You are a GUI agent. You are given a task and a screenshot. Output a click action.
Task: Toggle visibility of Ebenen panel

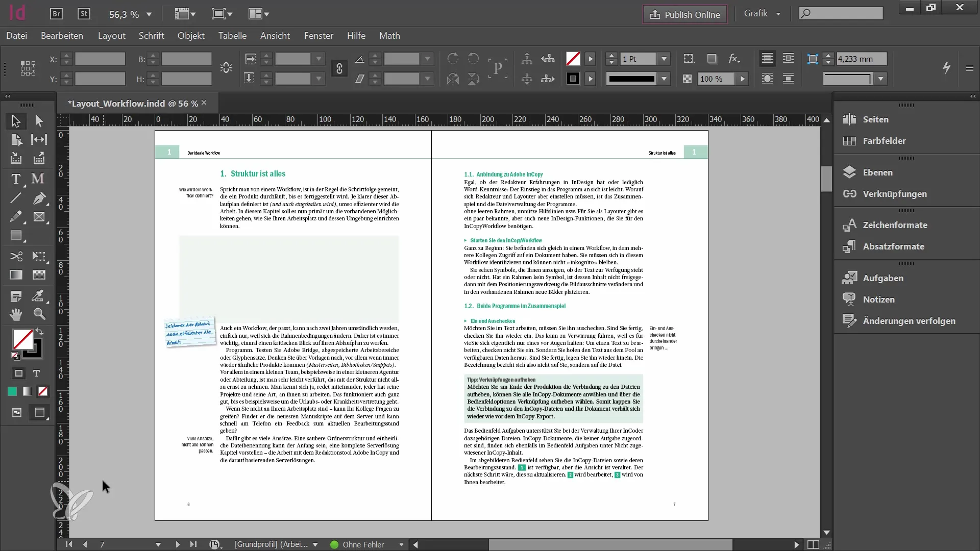tap(877, 171)
